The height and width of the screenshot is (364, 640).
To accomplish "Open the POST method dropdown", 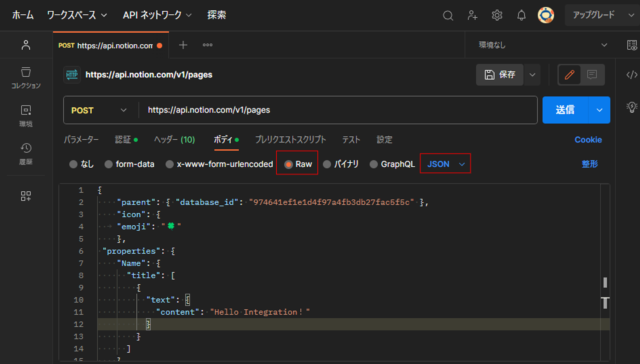I will click(100, 110).
